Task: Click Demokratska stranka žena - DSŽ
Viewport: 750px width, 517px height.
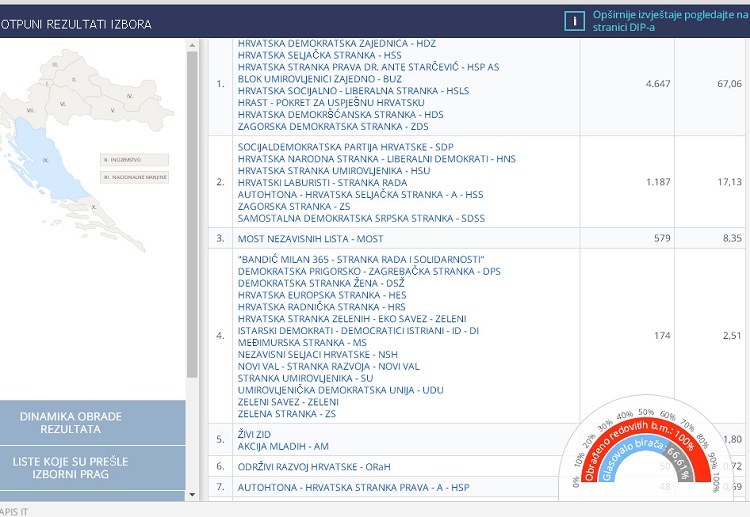Action: [321, 283]
